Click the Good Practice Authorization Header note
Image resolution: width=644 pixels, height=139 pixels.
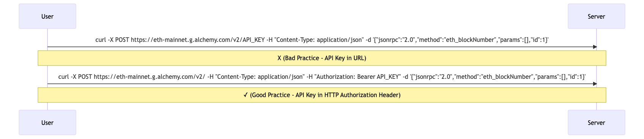[x=322, y=95]
